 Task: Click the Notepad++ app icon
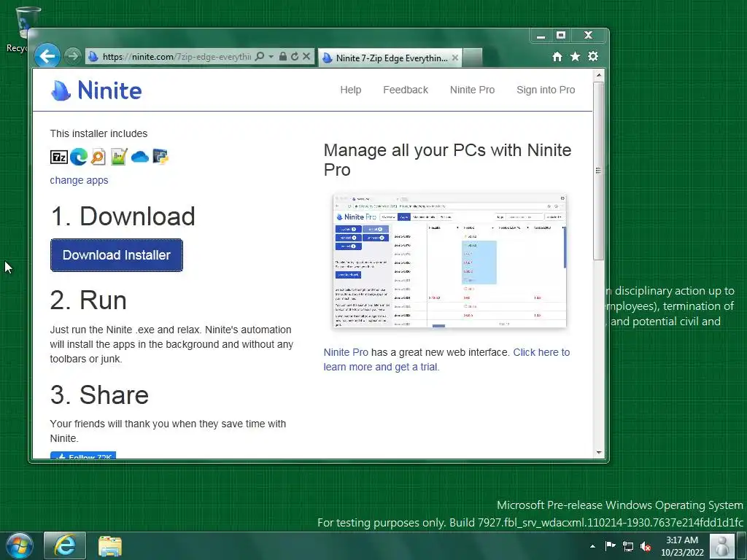(119, 157)
